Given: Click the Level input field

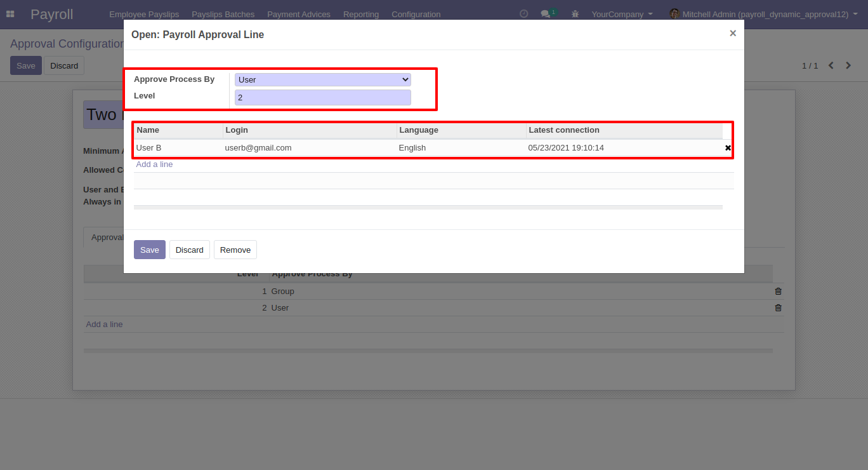Looking at the screenshot, I should pos(322,98).
